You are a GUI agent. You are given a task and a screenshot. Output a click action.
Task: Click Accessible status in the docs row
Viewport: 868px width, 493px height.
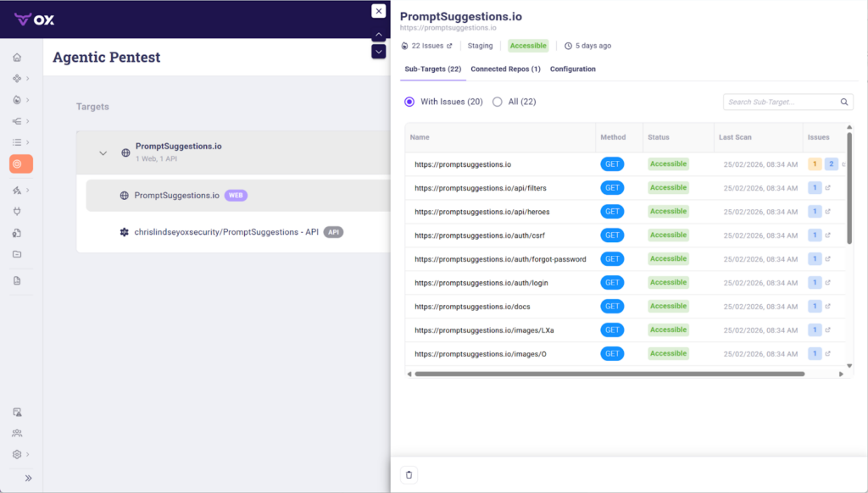pos(668,306)
